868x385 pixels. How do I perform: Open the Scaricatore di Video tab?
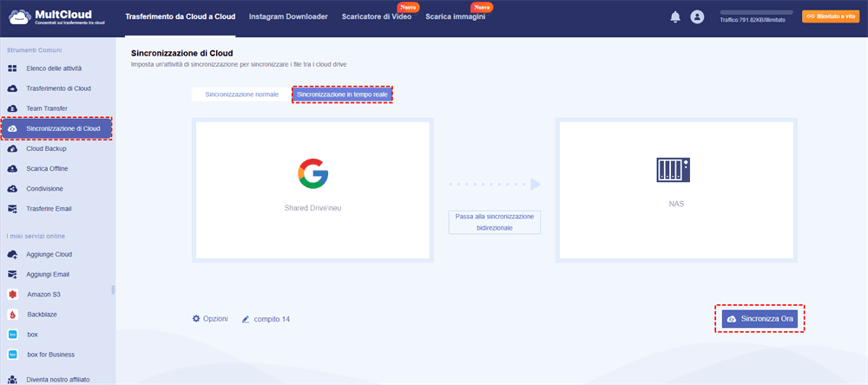tap(377, 16)
